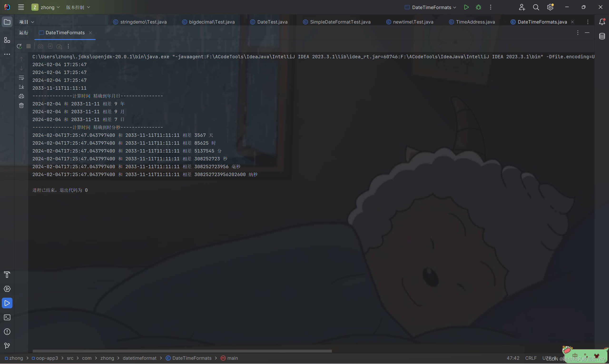
Task: Open the Structure tool window icon
Action: point(7,40)
